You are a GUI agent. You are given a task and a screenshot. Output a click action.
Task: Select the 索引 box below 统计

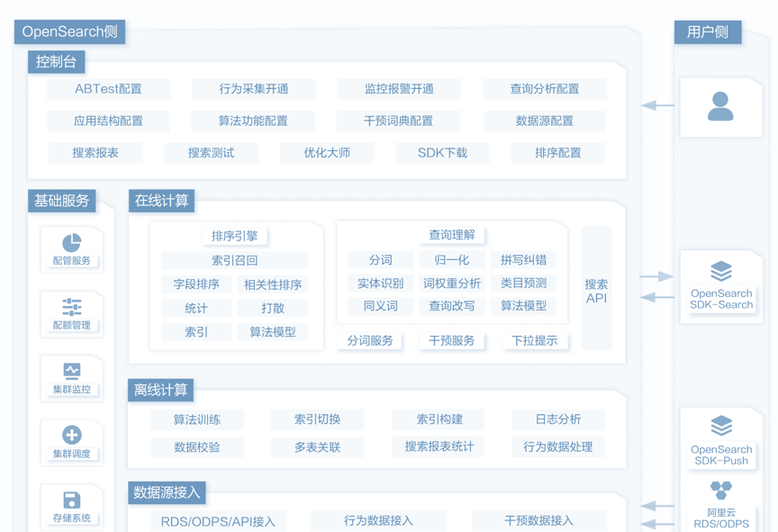point(196,331)
